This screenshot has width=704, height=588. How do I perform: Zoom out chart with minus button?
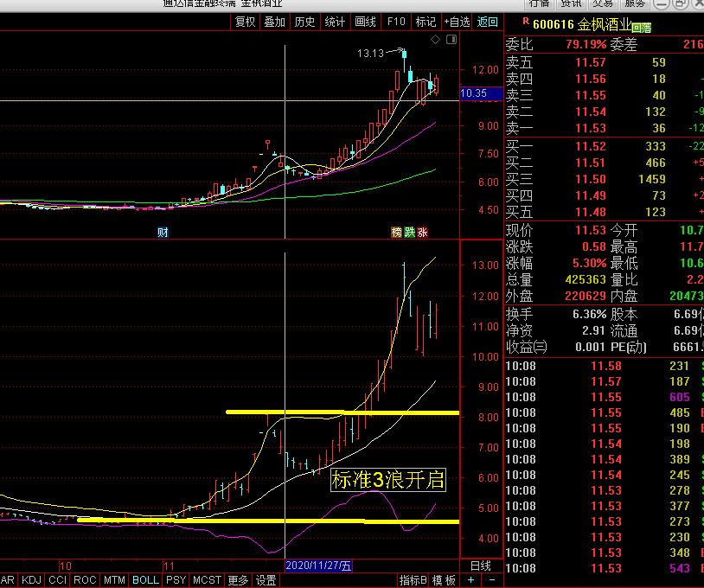pyautogui.click(x=492, y=580)
